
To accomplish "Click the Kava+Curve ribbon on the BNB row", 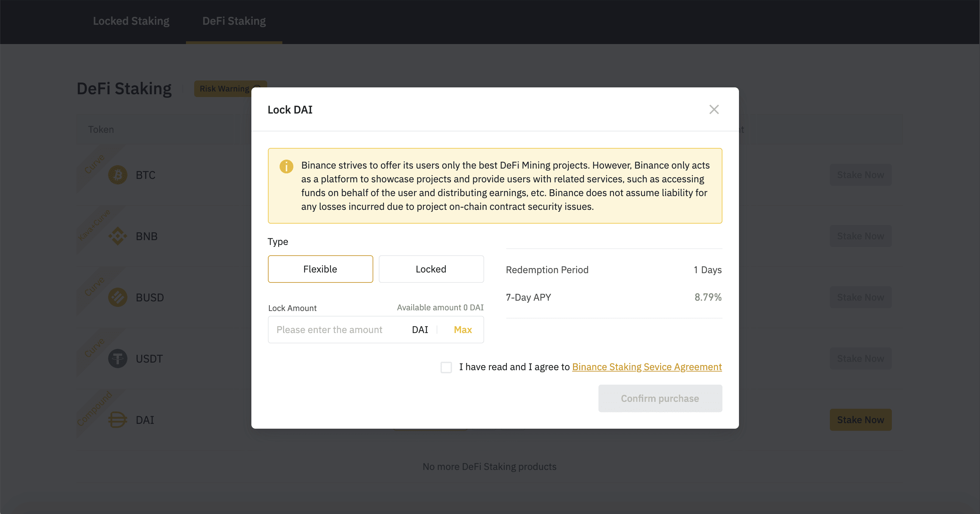I will 94,225.
